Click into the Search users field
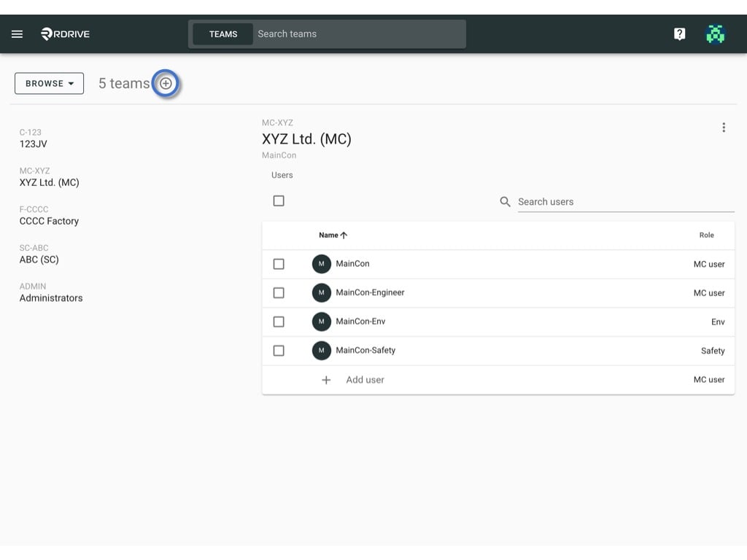 (x=626, y=202)
